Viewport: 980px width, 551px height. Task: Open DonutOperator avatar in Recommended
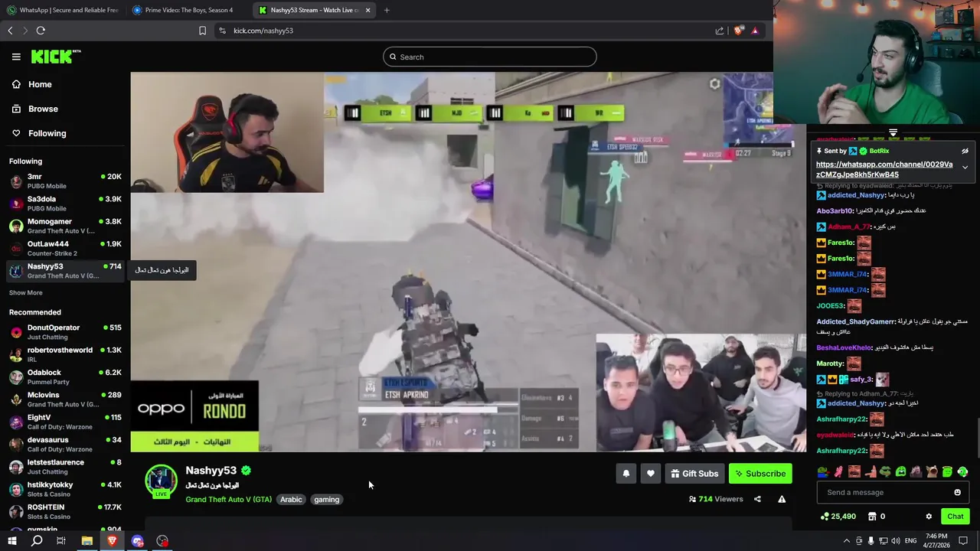point(16,332)
